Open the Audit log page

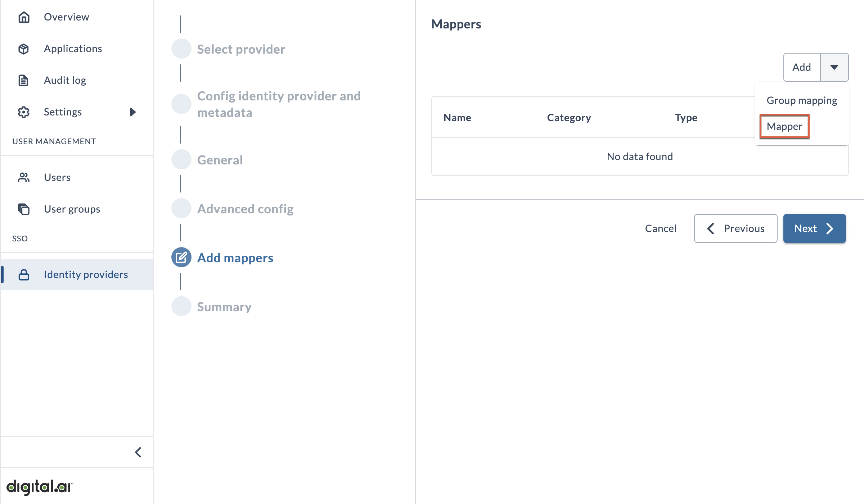pyautogui.click(x=77, y=80)
